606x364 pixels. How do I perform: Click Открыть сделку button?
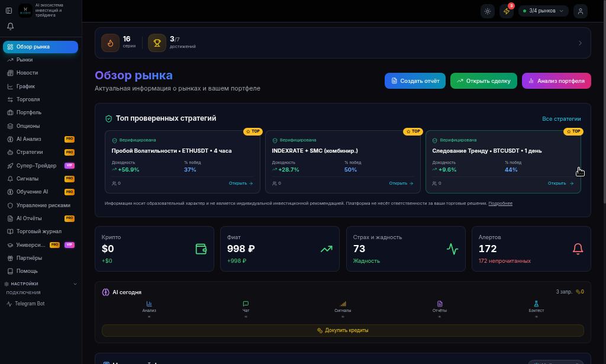click(483, 80)
